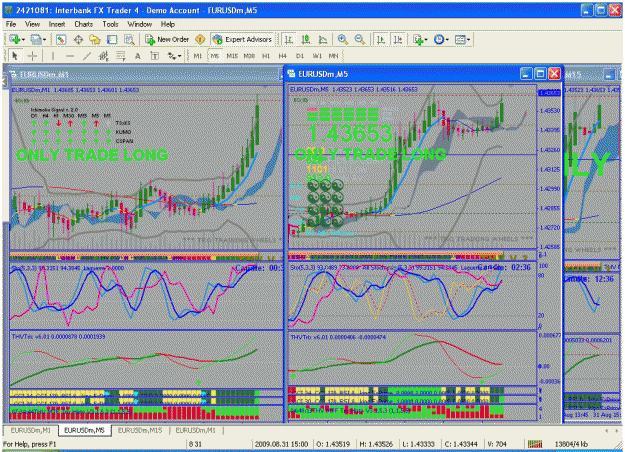Switch to the EURUSDm,M5 bottom tab
Screen dimensions: 625x452
click(84, 430)
